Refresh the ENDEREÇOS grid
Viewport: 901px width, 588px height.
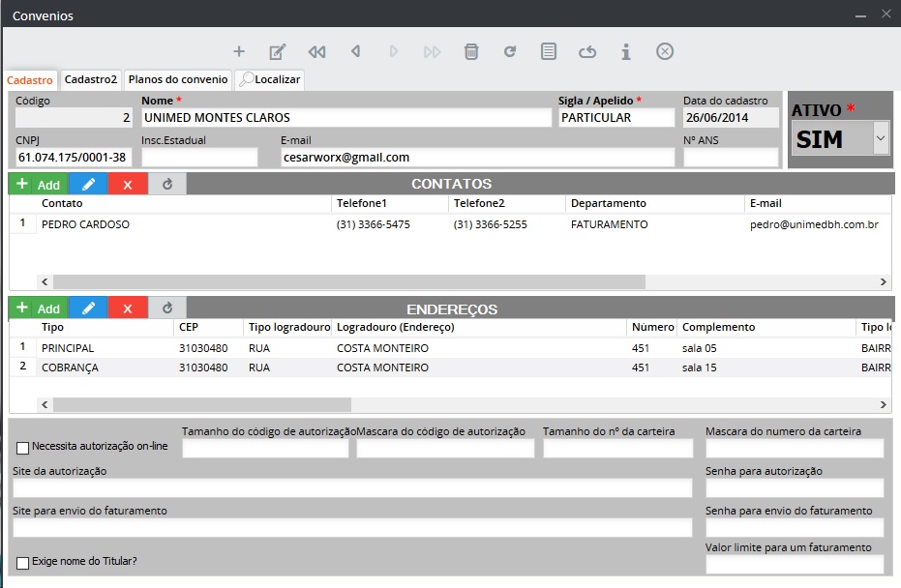(x=167, y=309)
